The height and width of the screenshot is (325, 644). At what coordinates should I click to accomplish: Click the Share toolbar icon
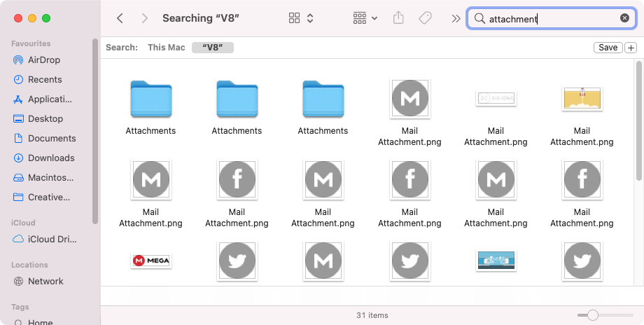pos(398,18)
